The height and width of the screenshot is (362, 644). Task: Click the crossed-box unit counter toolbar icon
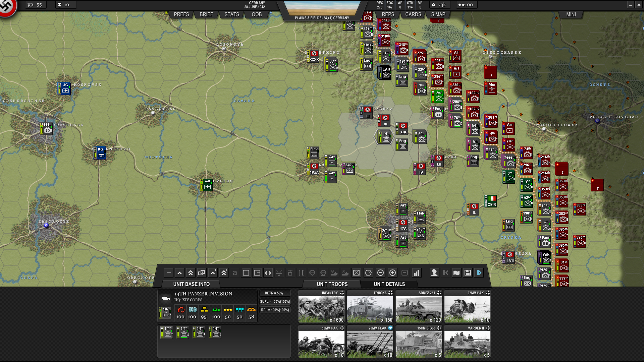pos(356,273)
